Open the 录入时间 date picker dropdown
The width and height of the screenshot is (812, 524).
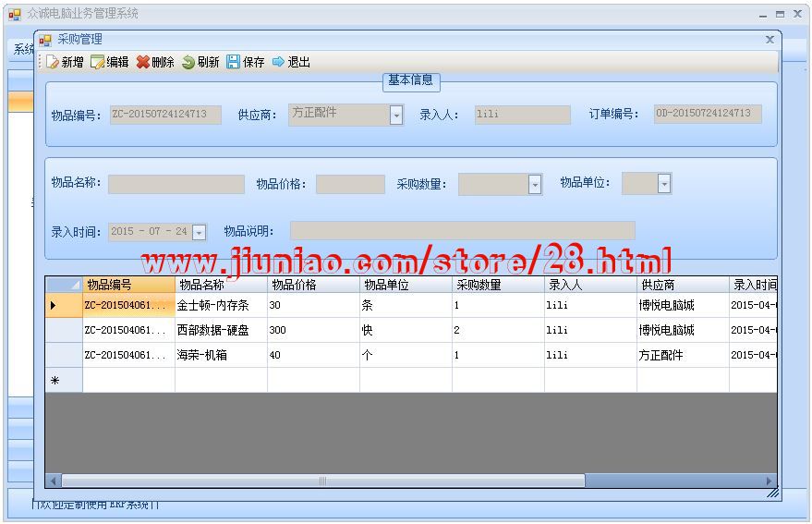click(x=199, y=232)
